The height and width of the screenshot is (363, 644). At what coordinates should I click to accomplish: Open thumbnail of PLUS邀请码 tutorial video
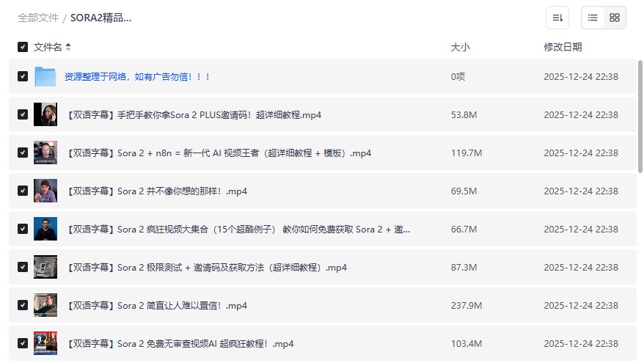pos(45,114)
